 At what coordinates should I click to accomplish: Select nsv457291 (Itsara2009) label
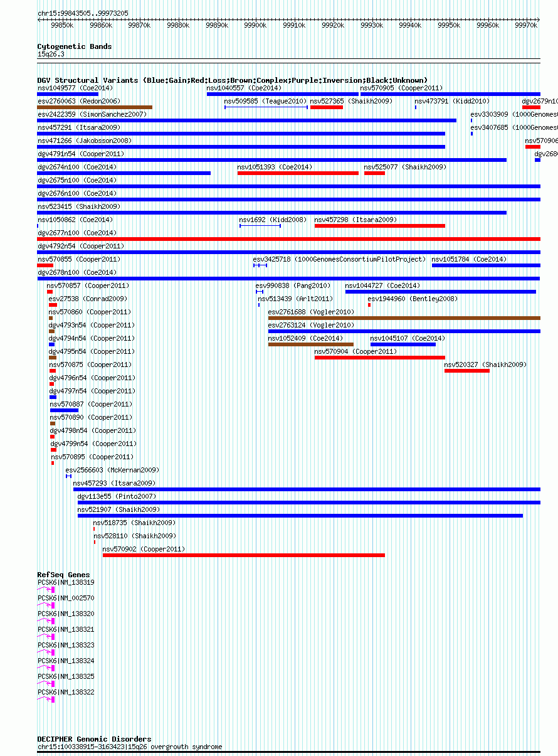78,128
